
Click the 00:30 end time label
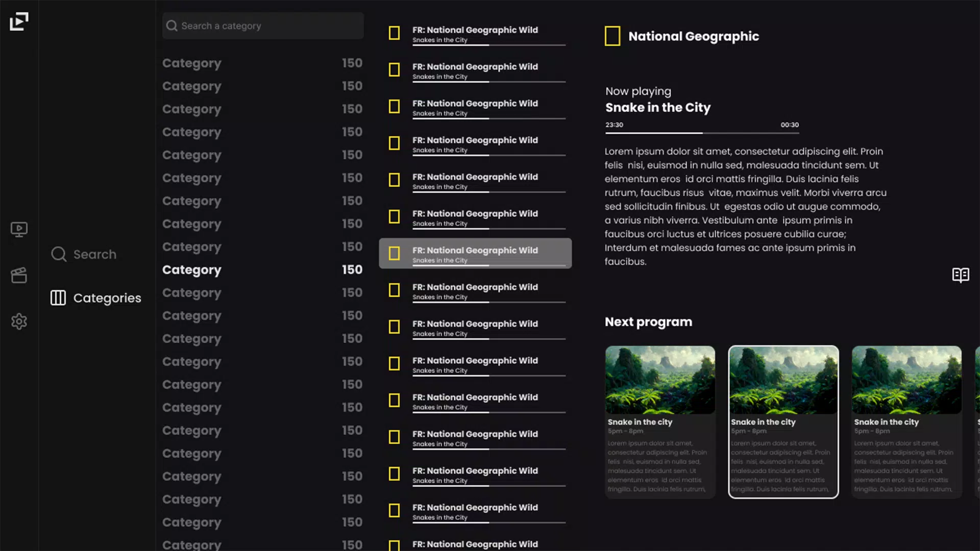click(790, 124)
